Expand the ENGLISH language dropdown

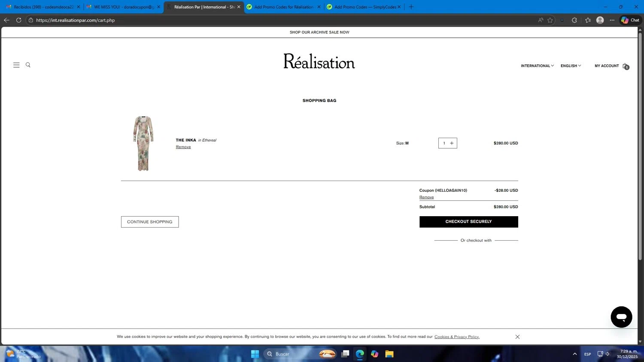pyautogui.click(x=571, y=66)
